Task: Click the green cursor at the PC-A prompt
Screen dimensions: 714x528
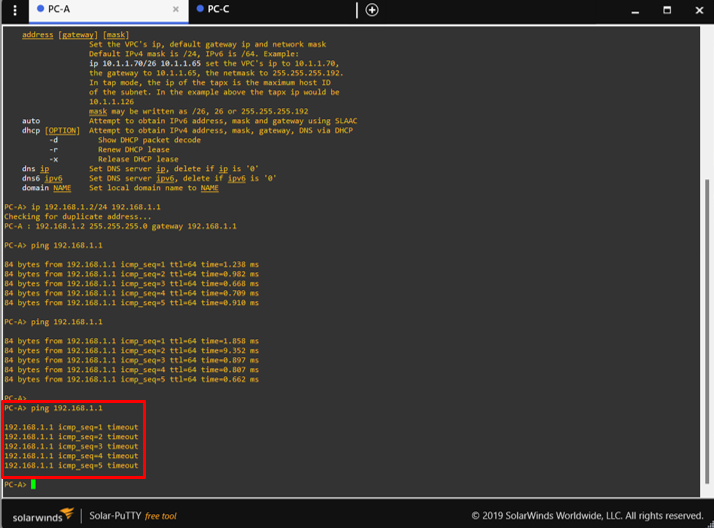Action: coord(33,484)
